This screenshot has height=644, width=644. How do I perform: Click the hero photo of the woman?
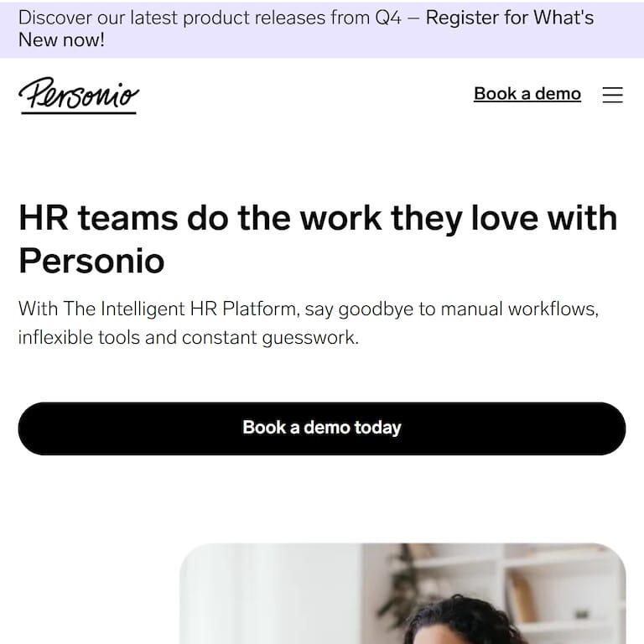point(402,594)
